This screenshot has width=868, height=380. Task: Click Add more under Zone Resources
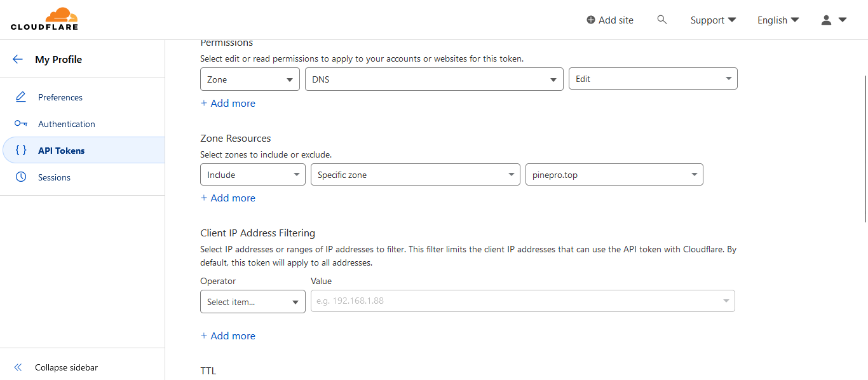tap(228, 198)
